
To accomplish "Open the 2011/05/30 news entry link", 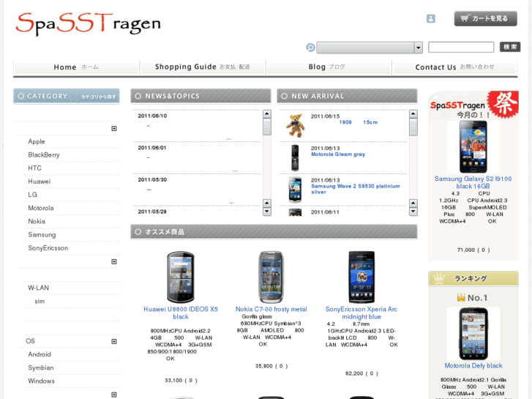I will (149, 190).
